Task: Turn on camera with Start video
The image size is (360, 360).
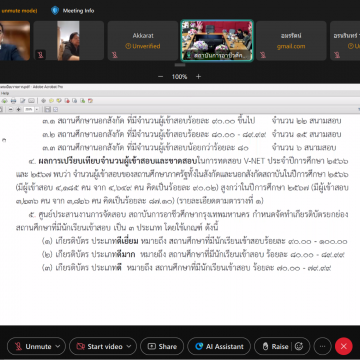Action: coord(99,347)
